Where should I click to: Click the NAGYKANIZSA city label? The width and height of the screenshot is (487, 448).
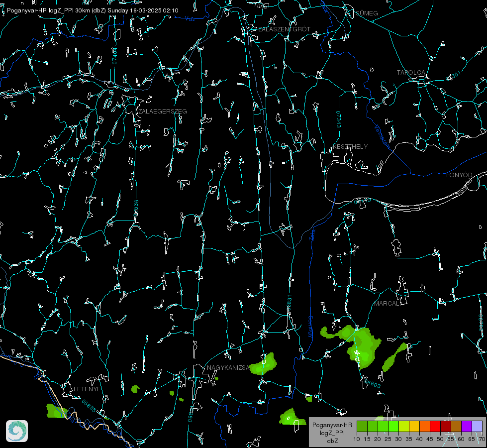[228, 368]
